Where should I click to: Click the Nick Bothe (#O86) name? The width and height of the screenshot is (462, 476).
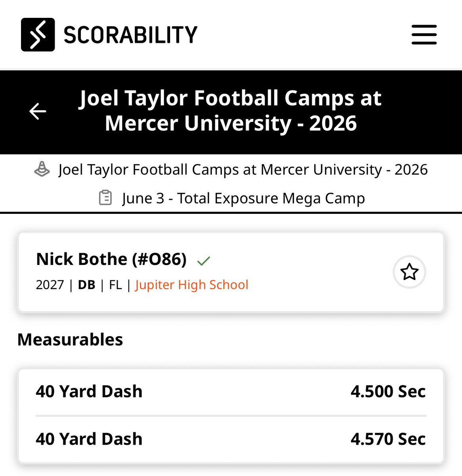pyautogui.click(x=111, y=259)
